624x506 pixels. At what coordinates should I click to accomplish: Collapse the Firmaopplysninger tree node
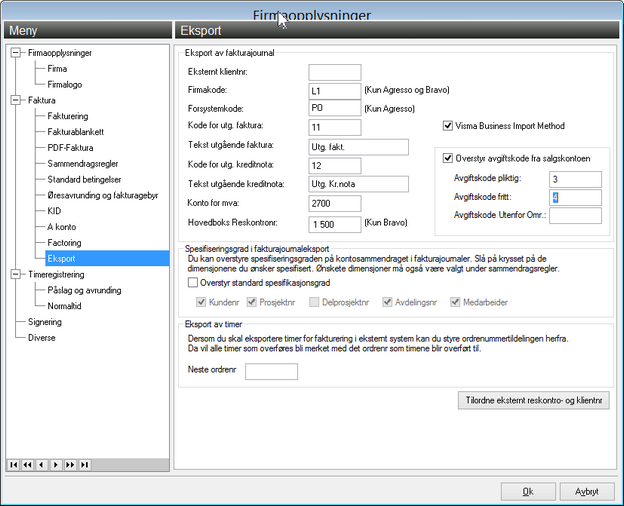click(16, 53)
